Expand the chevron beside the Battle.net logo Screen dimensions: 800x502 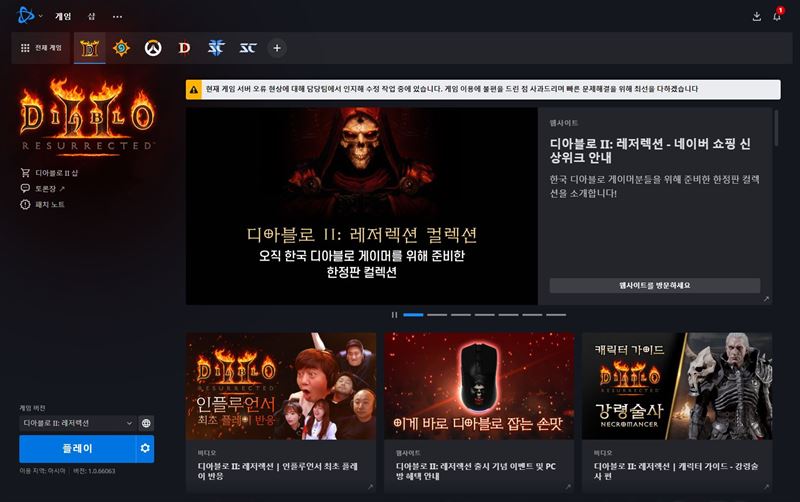coord(41,16)
